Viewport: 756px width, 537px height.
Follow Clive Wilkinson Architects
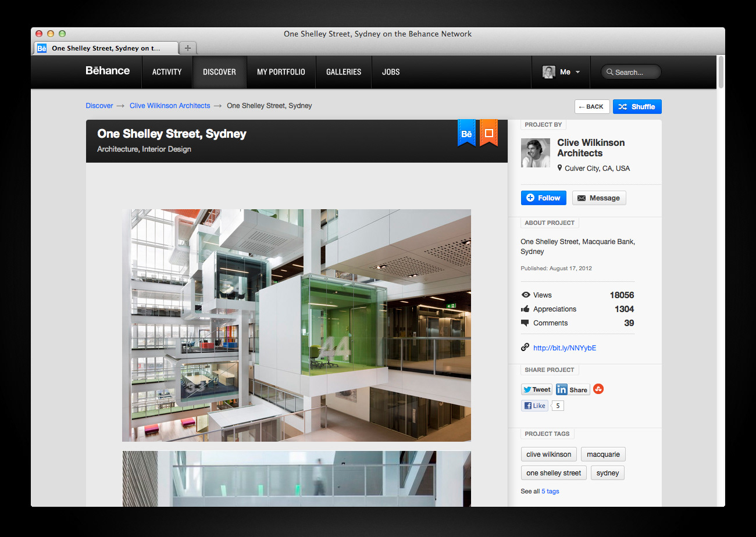coord(543,198)
